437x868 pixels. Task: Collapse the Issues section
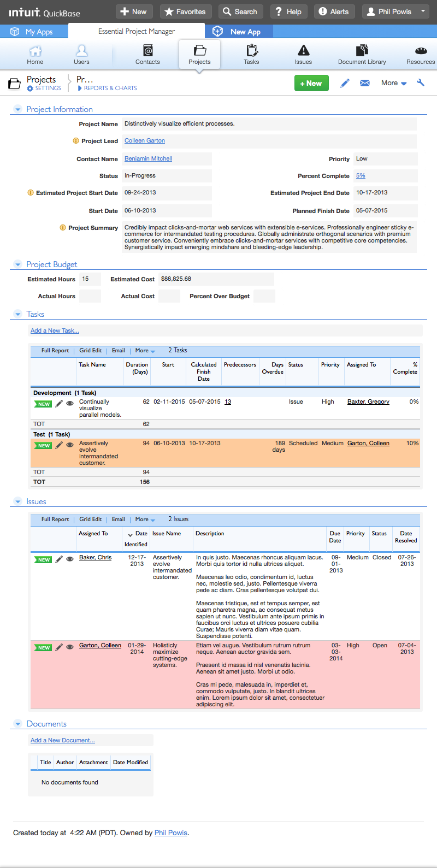tap(17, 502)
